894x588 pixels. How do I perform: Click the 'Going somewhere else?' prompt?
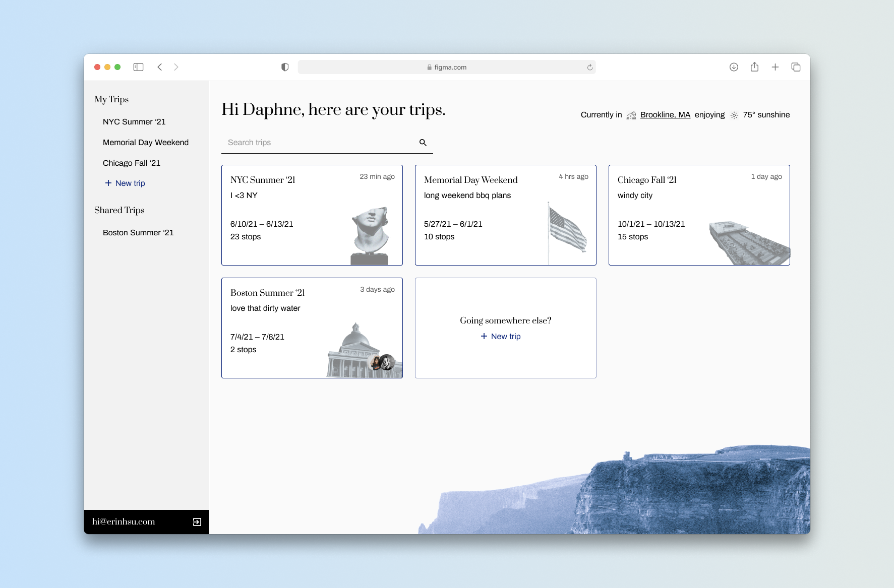point(506,320)
